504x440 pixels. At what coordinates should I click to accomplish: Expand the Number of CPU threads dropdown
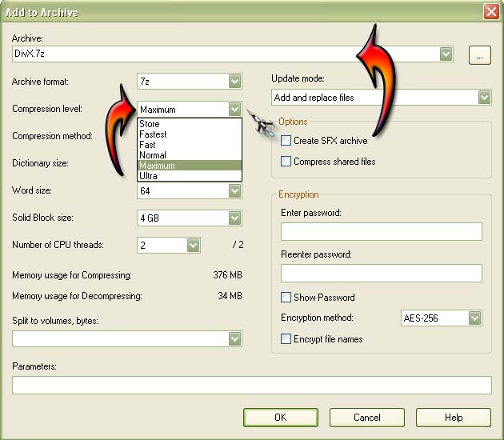pyautogui.click(x=193, y=246)
